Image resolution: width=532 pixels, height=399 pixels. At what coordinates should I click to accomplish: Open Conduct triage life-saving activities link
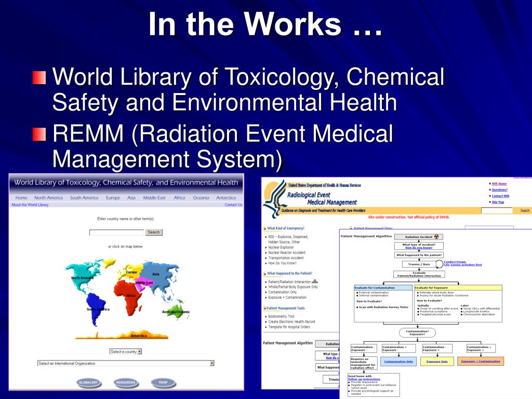(x=463, y=263)
